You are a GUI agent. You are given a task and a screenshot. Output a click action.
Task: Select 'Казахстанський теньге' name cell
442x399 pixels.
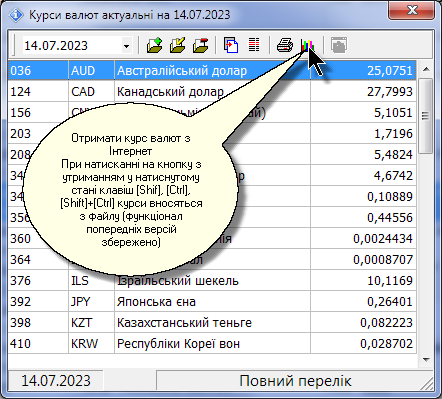tap(212, 322)
